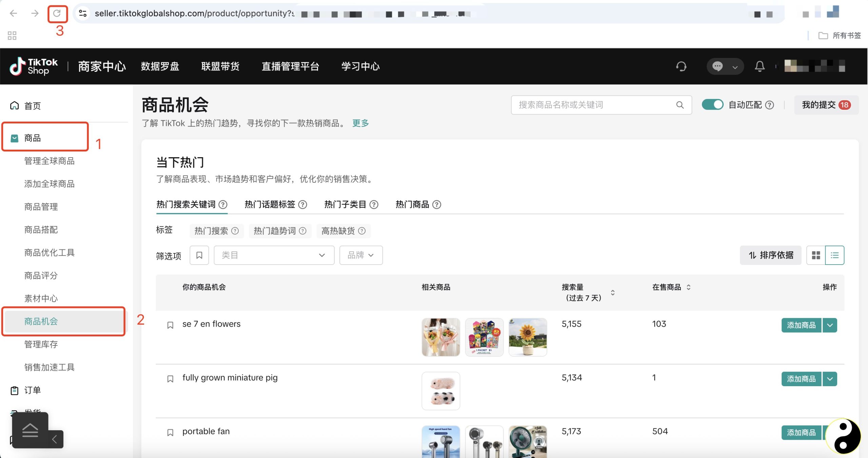Click 添加商品 for portable fan
The width and height of the screenshot is (868, 458).
pos(801,433)
